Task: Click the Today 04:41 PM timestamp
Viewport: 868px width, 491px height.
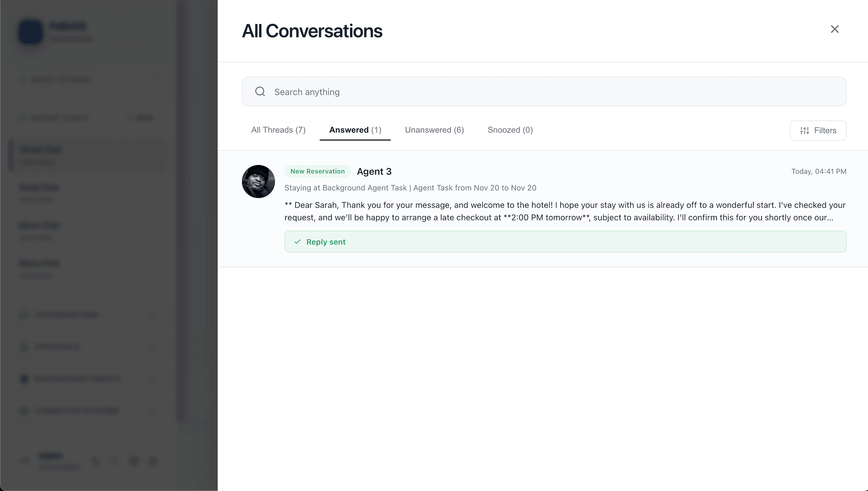Action: 818,171
